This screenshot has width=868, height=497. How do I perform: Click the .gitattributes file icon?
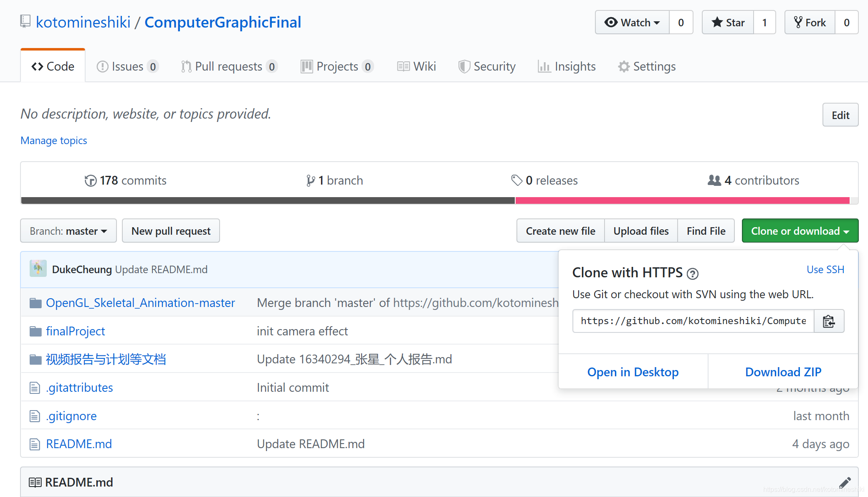(x=35, y=388)
